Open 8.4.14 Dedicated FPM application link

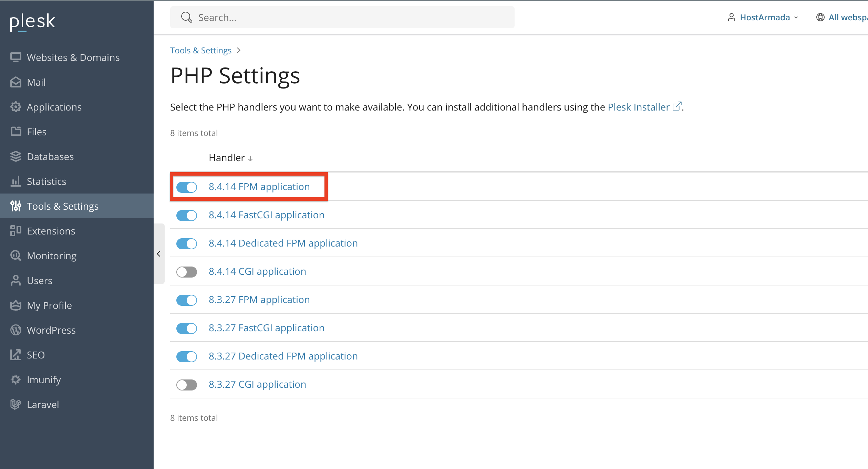283,243
